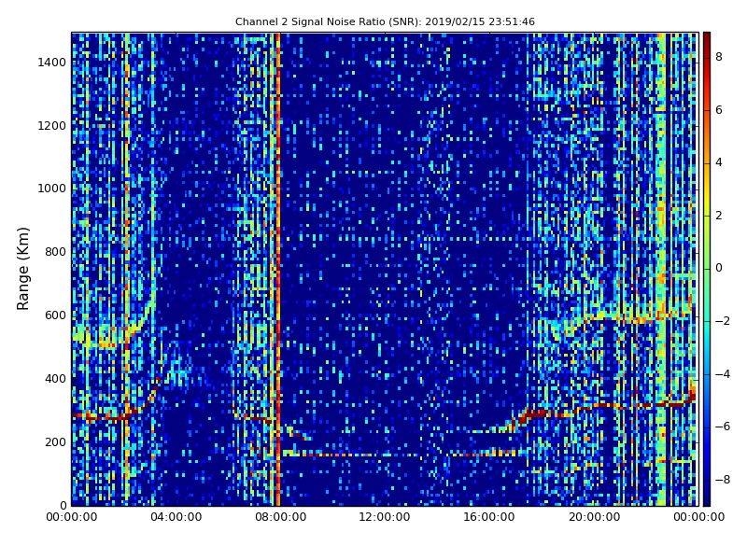Click the colorbar label −2
747x560 pixels.
723,321
